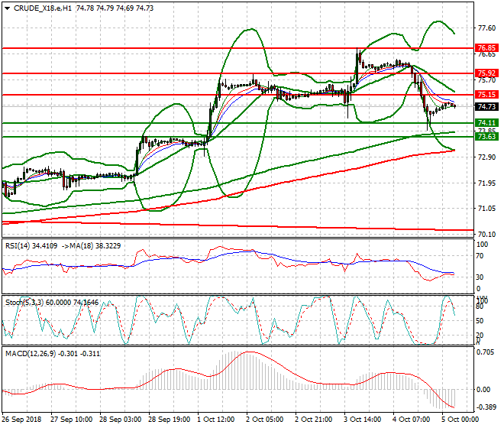Click the 28 Sep 19:00 time label

(x=169, y=420)
